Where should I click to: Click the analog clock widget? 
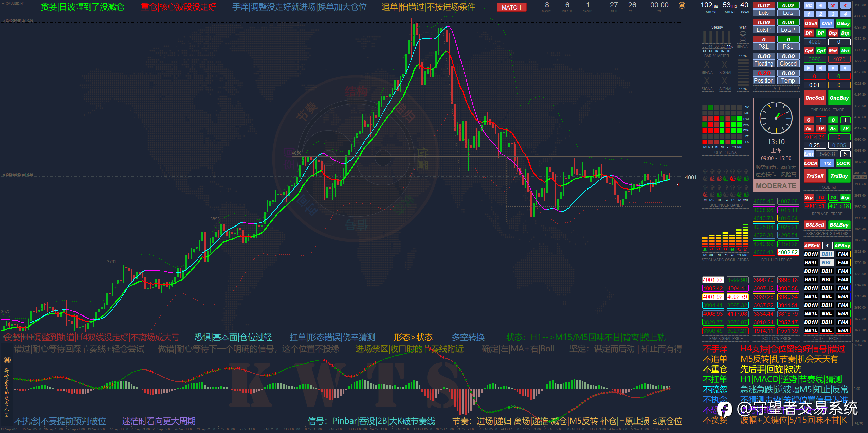(776, 118)
